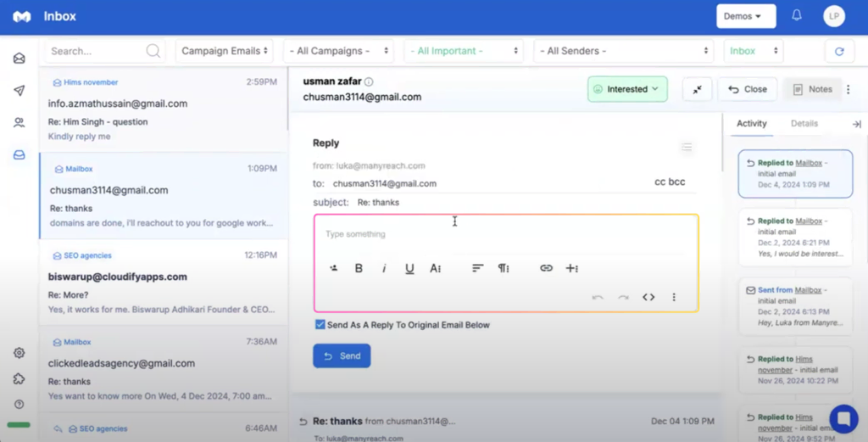Open the live chat bubble widget
This screenshot has width=868, height=442.
tap(843, 418)
